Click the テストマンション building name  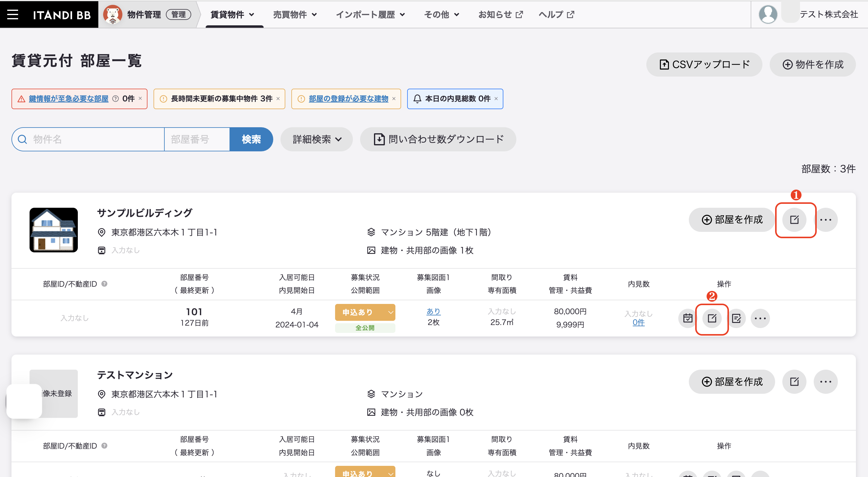[x=135, y=374]
